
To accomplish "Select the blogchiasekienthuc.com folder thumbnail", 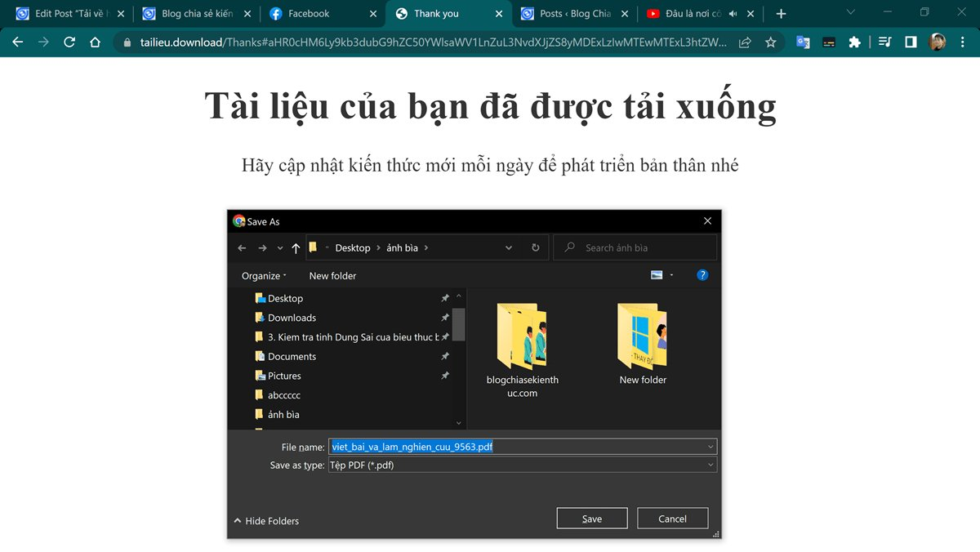I will point(523,351).
